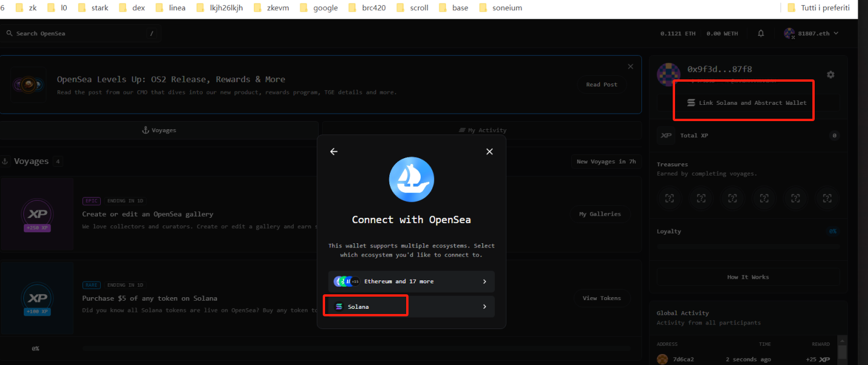Image resolution: width=868 pixels, height=365 pixels.
Task: Click the RARE rarity tag
Action: (92, 285)
